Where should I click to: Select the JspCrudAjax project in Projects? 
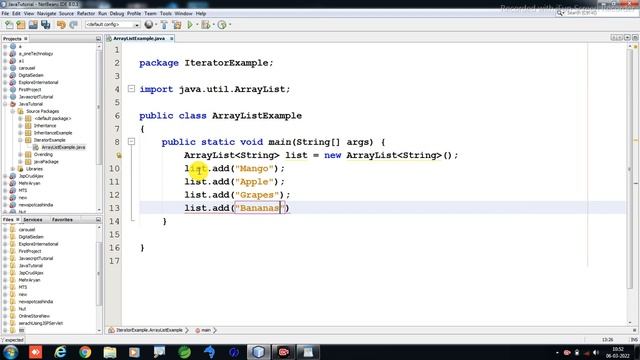(31, 176)
